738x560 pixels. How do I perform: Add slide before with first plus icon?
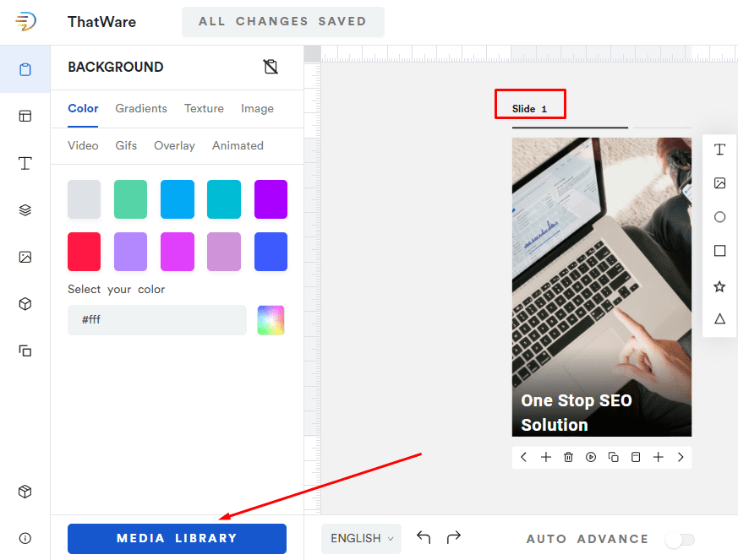[546, 457]
